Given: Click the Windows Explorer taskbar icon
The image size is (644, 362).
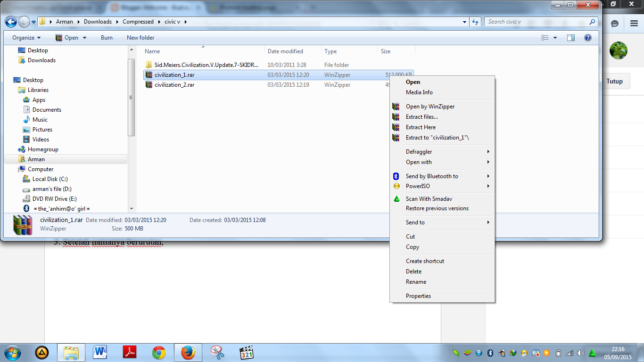Looking at the screenshot, I should click(71, 353).
